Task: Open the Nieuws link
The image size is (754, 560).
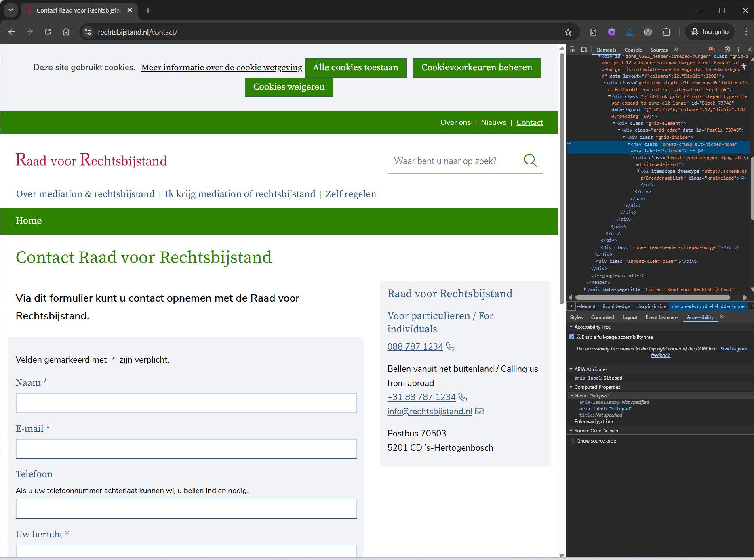Action: click(x=493, y=122)
